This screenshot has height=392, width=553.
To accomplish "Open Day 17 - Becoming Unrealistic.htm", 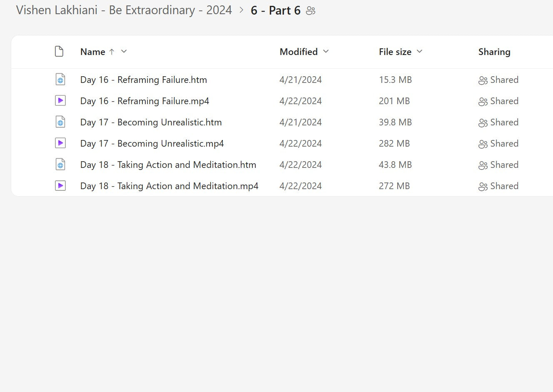I will point(151,122).
